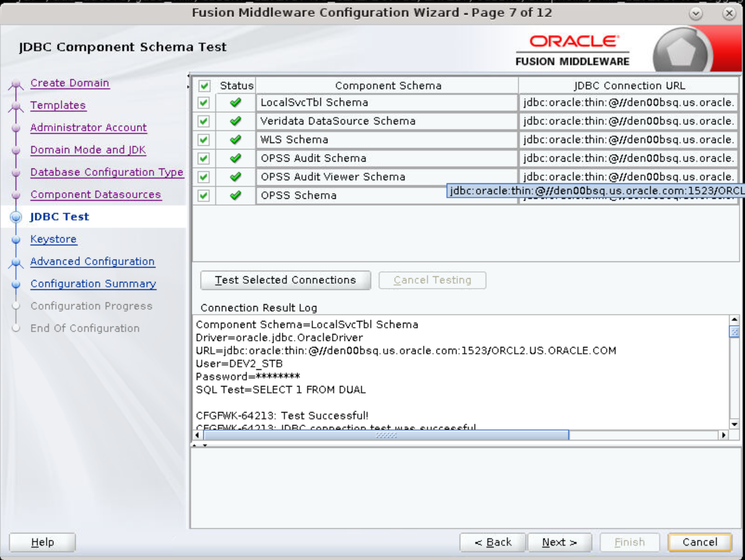Click log scrollbar up arrow
Viewport: 745px width, 560px height.
coord(734,320)
